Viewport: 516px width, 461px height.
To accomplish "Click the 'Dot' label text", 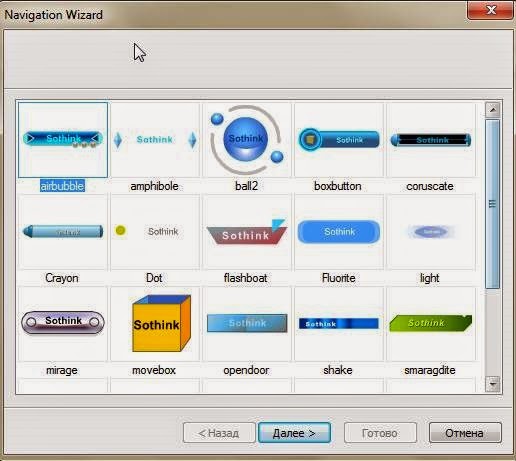I will 154,278.
